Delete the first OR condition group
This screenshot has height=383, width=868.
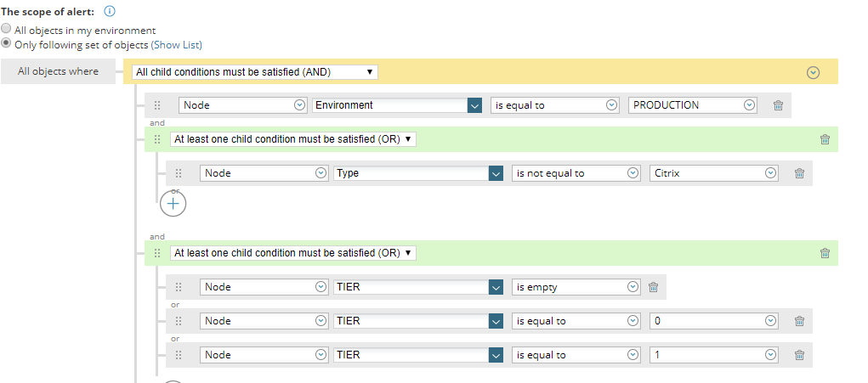825,139
